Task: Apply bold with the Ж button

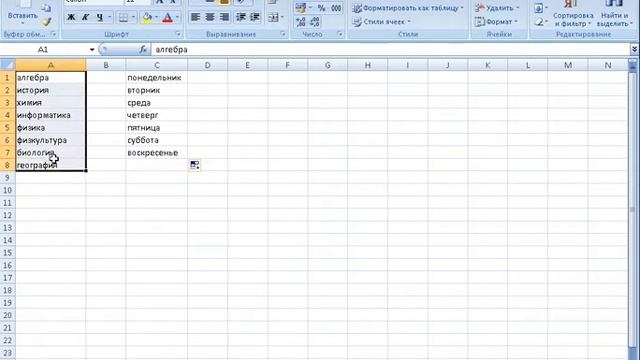Action: (71, 17)
